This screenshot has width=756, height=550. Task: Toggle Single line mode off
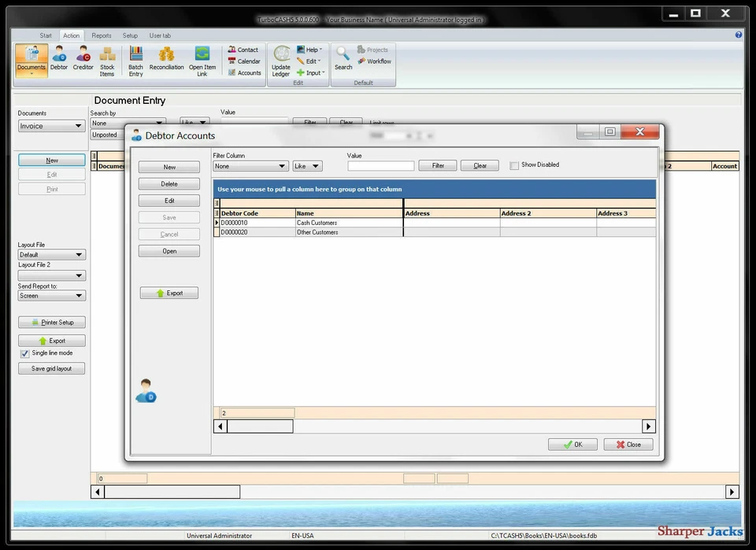point(24,353)
